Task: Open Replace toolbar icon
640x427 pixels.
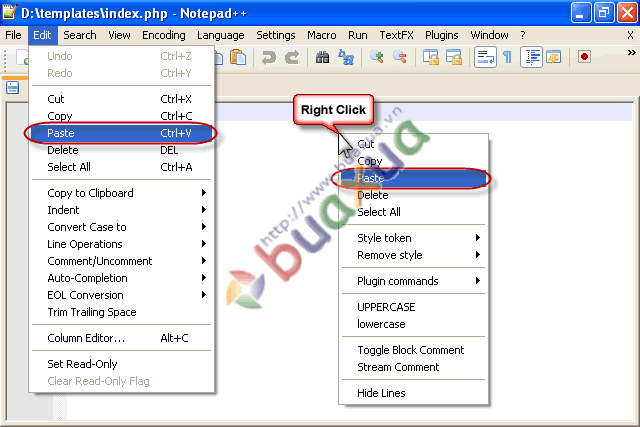Action: pos(346,57)
